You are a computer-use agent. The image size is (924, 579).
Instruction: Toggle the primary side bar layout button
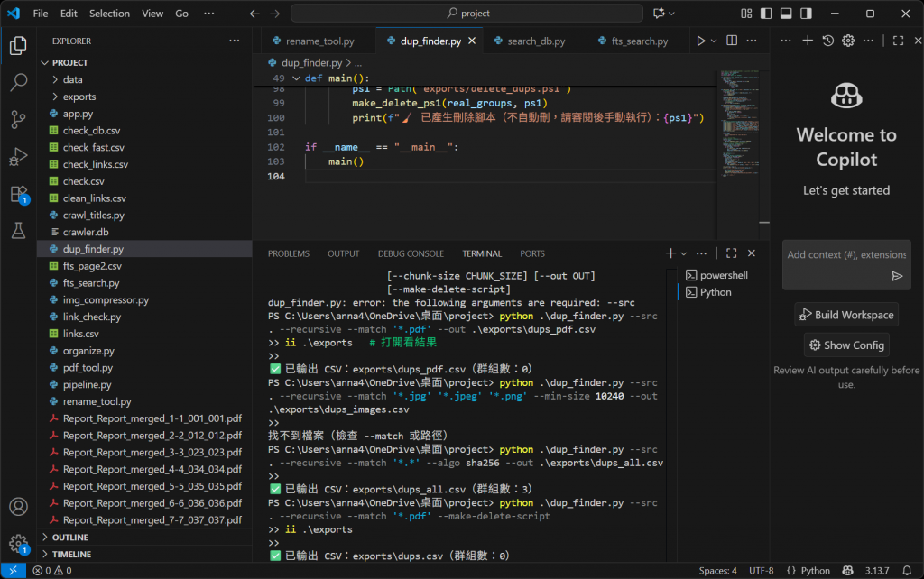pyautogui.click(x=766, y=14)
